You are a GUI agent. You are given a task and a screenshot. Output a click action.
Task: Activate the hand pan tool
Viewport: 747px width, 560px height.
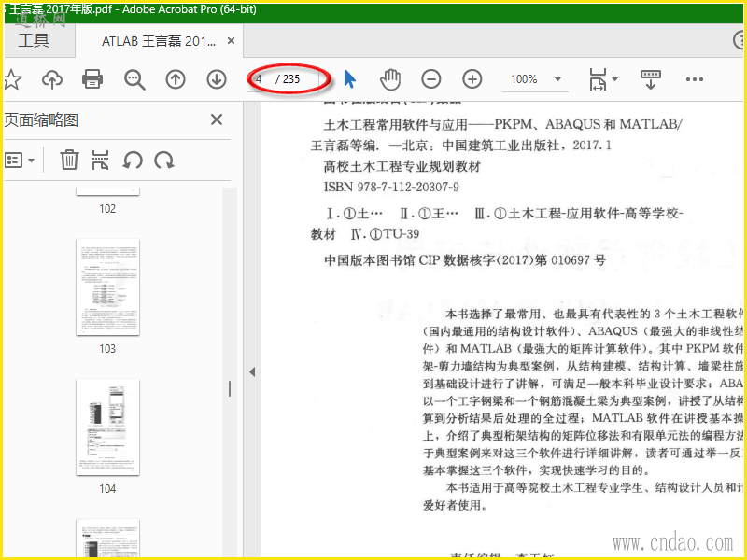(x=390, y=79)
